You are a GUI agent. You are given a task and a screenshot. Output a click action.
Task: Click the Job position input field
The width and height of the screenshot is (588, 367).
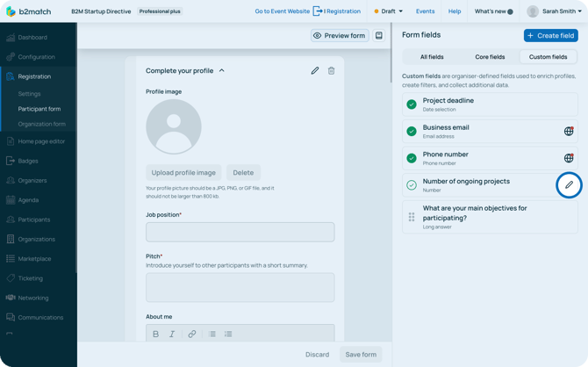[240, 232]
